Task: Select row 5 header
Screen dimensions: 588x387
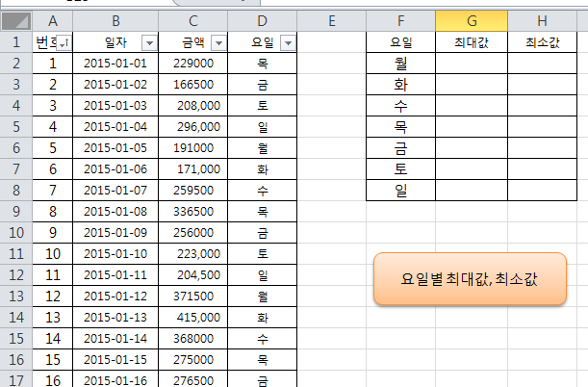Action: (16, 127)
